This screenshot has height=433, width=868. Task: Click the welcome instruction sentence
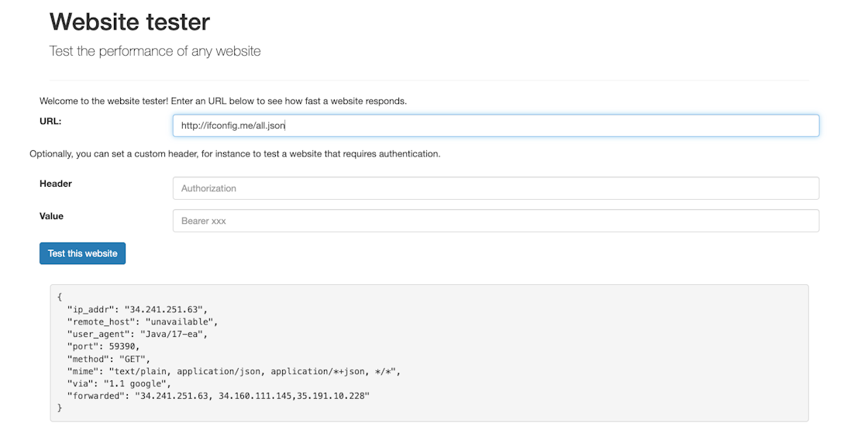coord(223,101)
